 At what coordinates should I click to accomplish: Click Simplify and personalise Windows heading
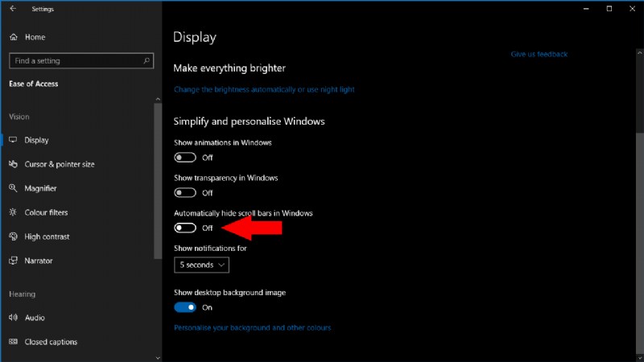(x=249, y=121)
